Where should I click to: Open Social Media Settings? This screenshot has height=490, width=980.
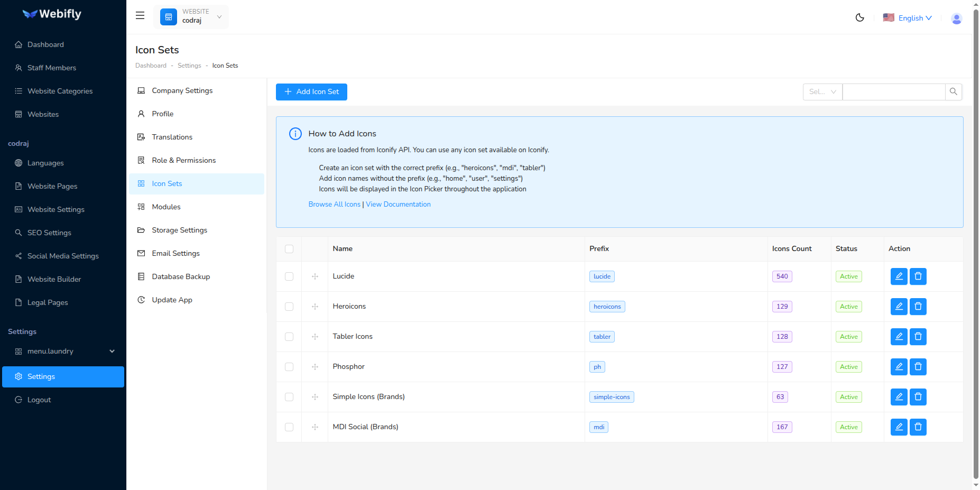pos(62,256)
